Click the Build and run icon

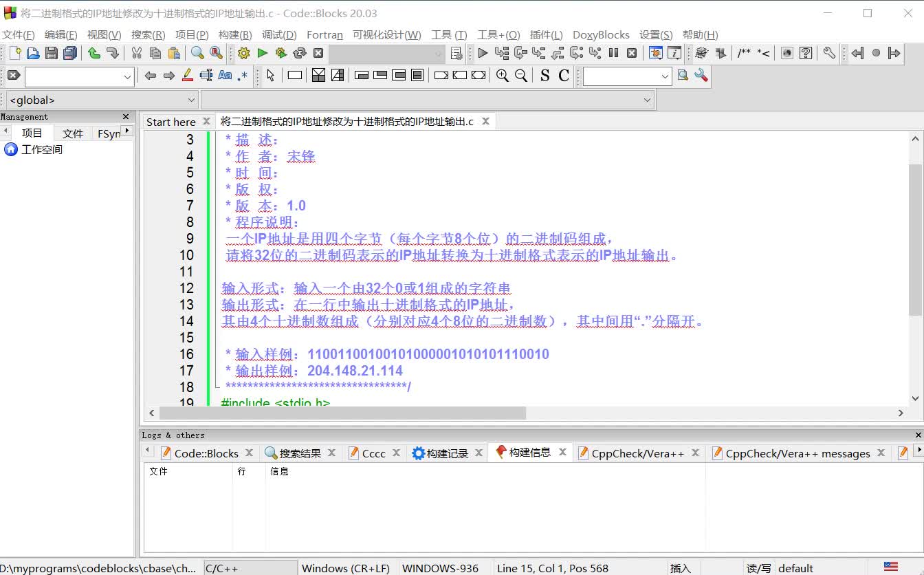280,53
